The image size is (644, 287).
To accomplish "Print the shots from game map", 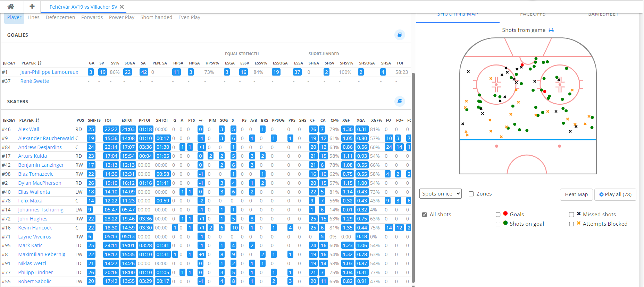I will (551, 31).
